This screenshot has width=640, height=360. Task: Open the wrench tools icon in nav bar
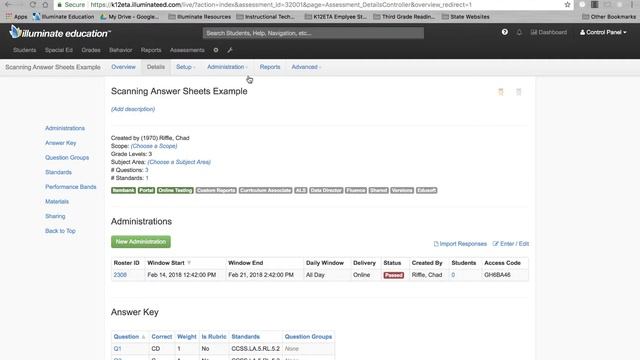pyautogui.click(x=230, y=50)
